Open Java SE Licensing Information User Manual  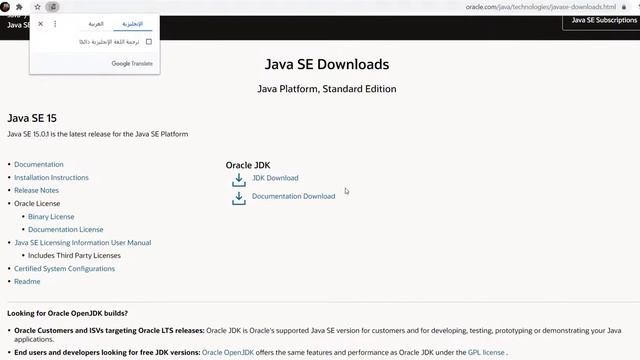pyautogui.click(x=83, y=242)
